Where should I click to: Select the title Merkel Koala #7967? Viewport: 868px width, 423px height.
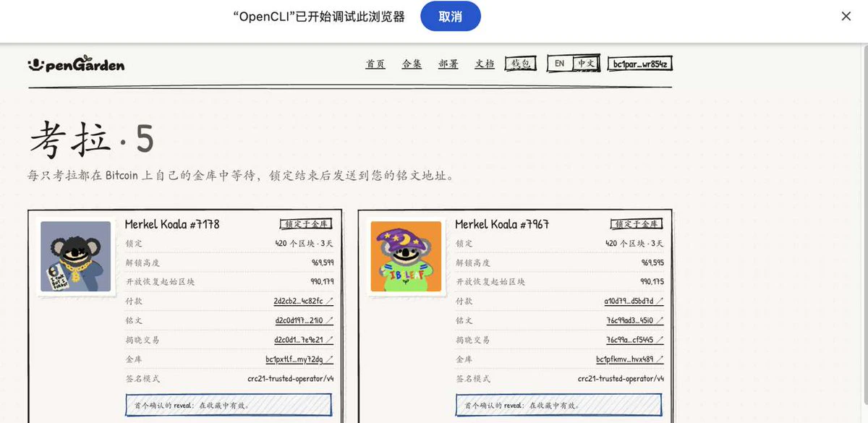[x=502, y=224]
